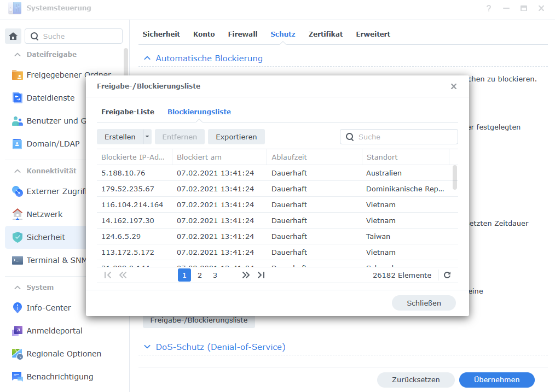
Task: Open Dateidienste in the sidebar
Action: coord(50,98)
